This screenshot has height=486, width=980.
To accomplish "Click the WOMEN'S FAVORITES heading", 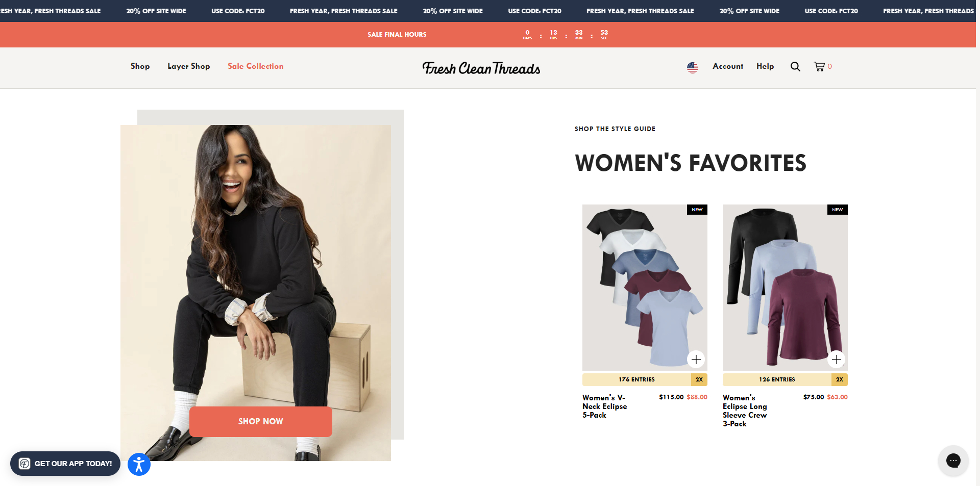I will (691, 163).
